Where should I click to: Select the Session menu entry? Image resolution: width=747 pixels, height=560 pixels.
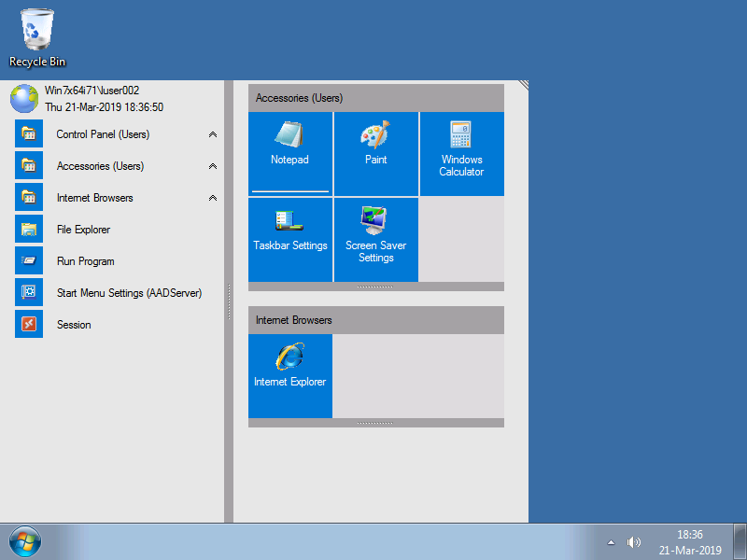tap(74, 325)
